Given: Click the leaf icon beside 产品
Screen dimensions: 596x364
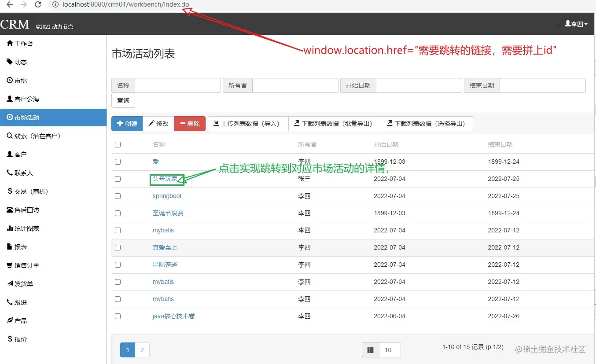Looking at the screenshot, I should tap(10, 320).
